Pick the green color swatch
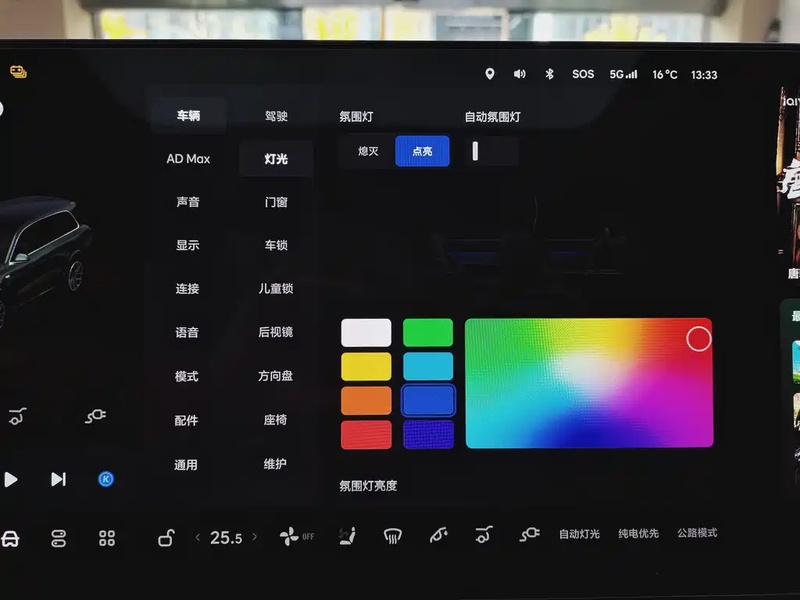This screenshot has height=600, width=800. coord(428,332)
